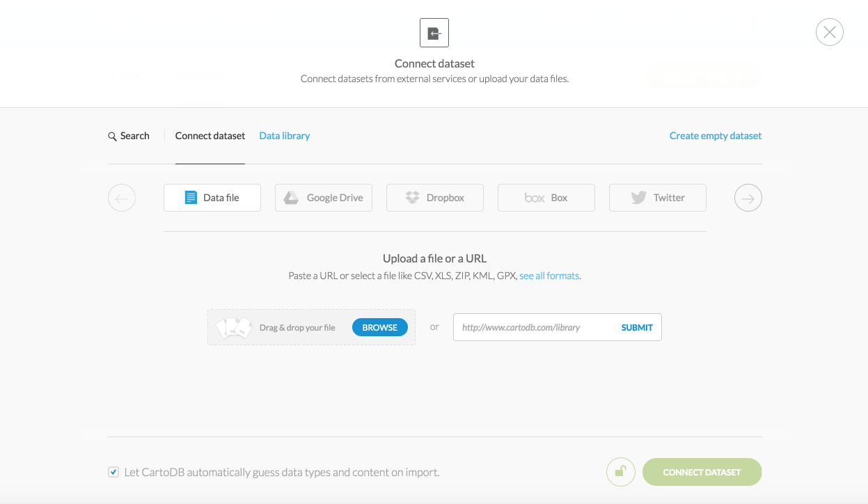Switch to the Data library tab

coord(285,136)
